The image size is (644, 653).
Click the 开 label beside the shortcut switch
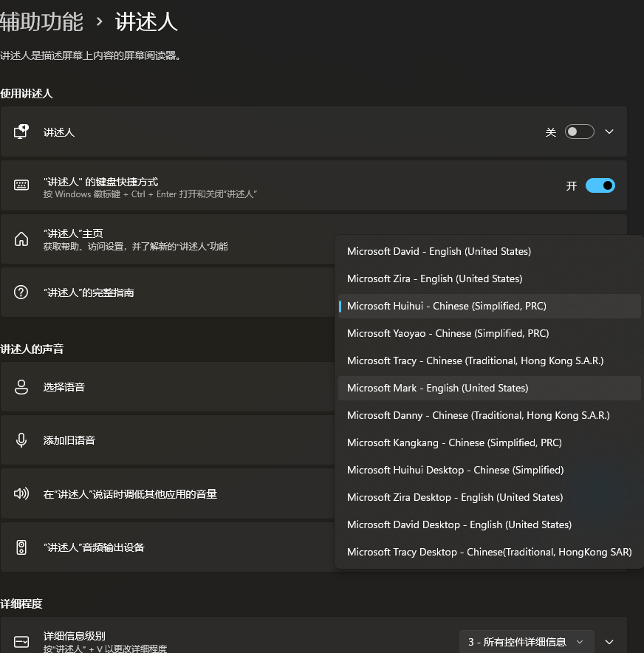pos(572,185)
